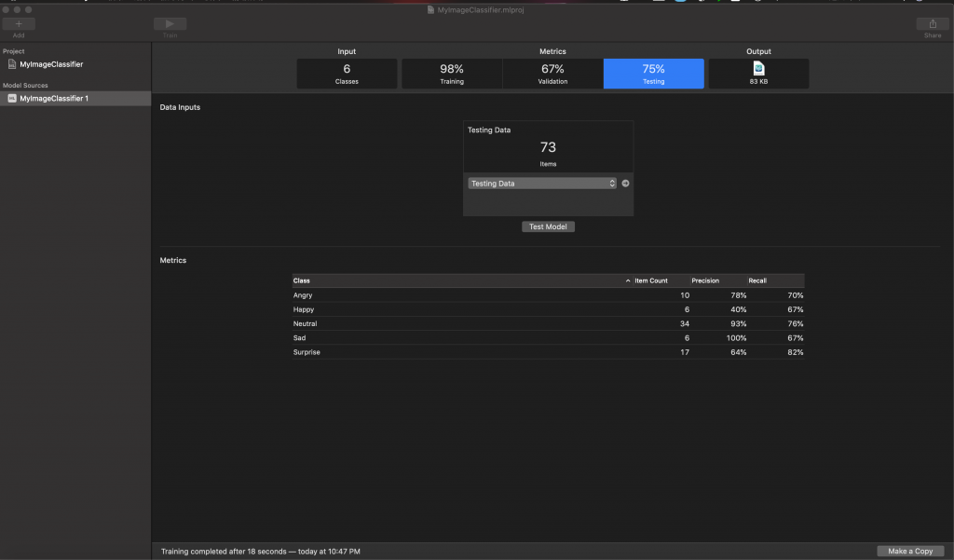Click the sort ascending chevron in Class header
Image resolution: width=954 pixels, height=560 pixels.
pos(628,280)
